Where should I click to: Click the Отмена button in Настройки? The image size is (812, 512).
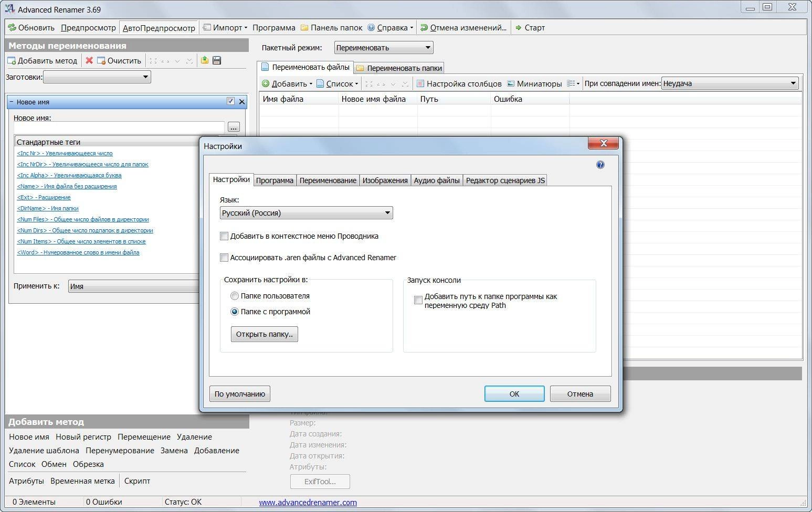point(580,394)
